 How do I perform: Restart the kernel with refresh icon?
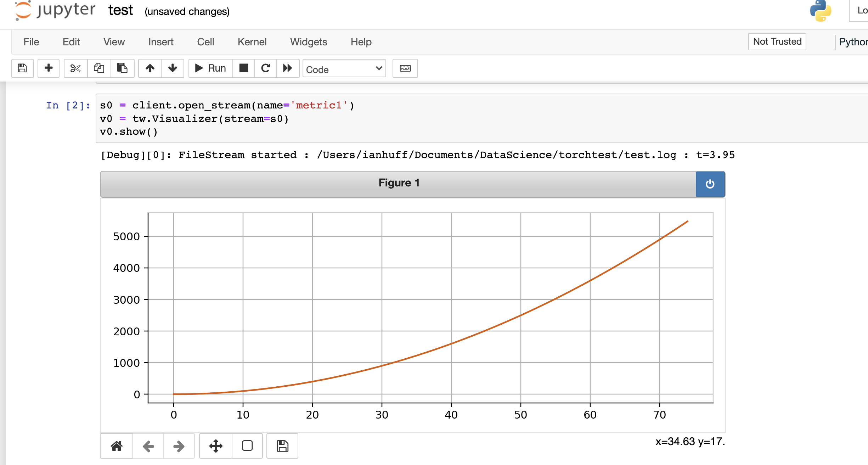tap(266, 68)
